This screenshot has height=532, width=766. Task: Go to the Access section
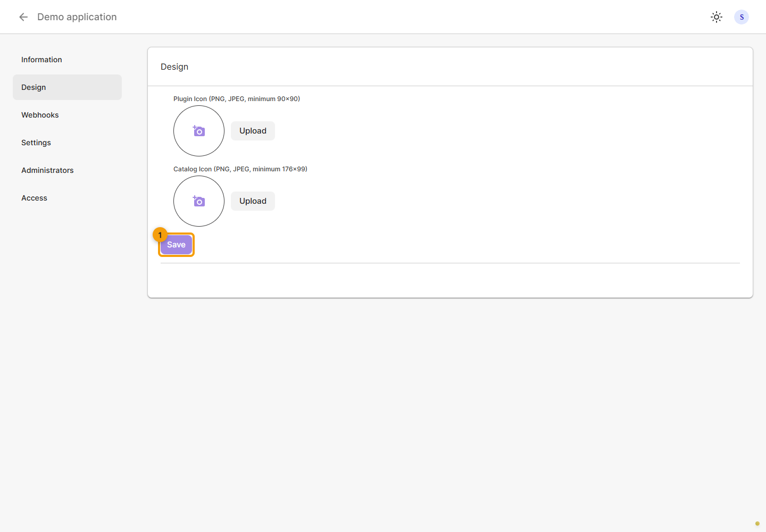pyautogui.click(x=67, y=198)
